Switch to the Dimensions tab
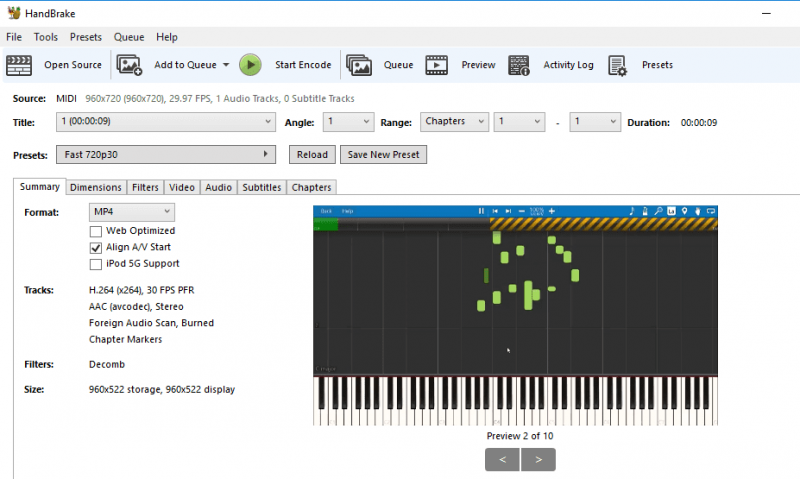The width and height of the screenshot is (800, 479). 96,187
